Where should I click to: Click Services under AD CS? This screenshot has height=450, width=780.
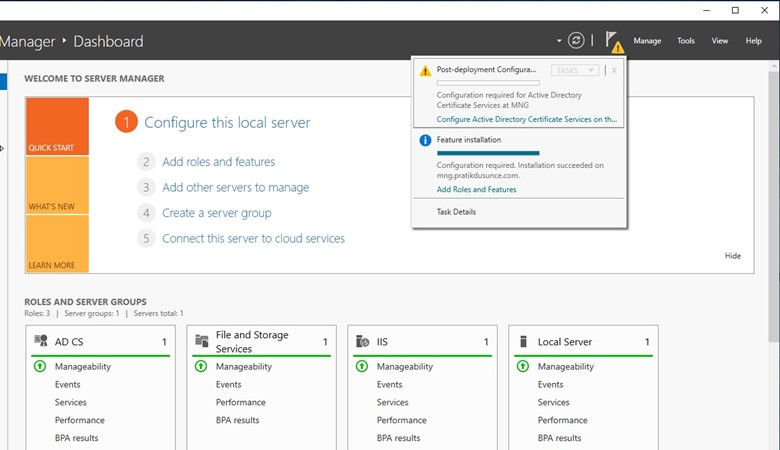70,402
